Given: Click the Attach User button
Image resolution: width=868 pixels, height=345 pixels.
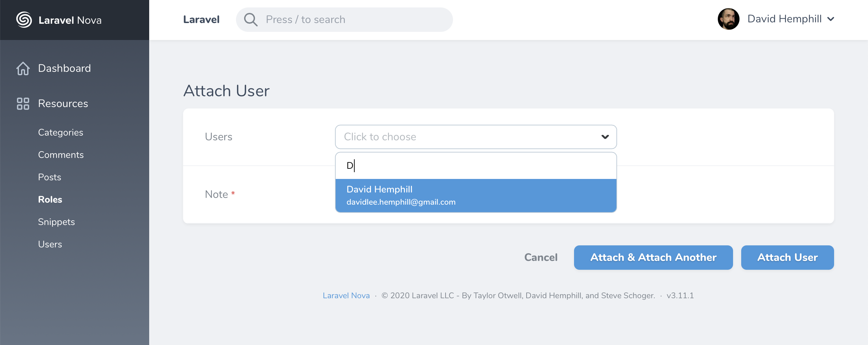Looking at the screenshot, I should point(787,257).
